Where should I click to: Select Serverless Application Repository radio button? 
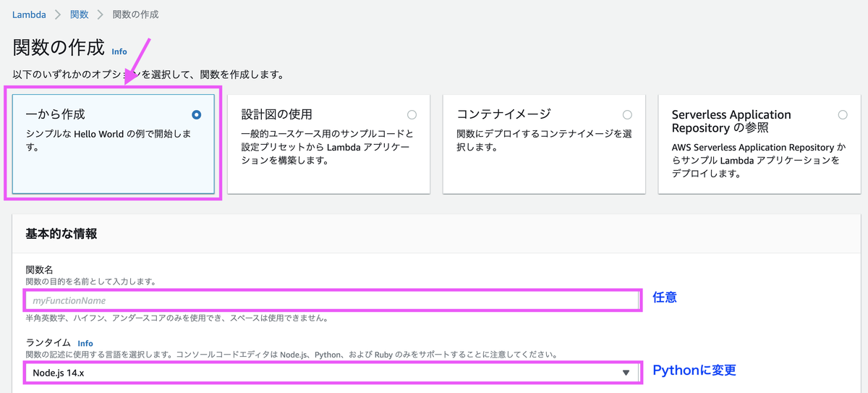(843, 114)
